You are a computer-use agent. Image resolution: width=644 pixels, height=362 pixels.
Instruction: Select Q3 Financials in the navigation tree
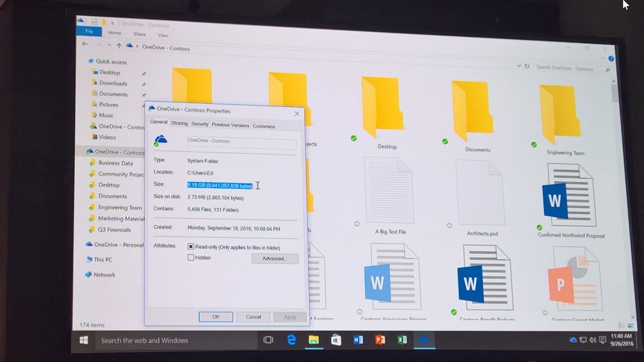click(x=114, y=230)
